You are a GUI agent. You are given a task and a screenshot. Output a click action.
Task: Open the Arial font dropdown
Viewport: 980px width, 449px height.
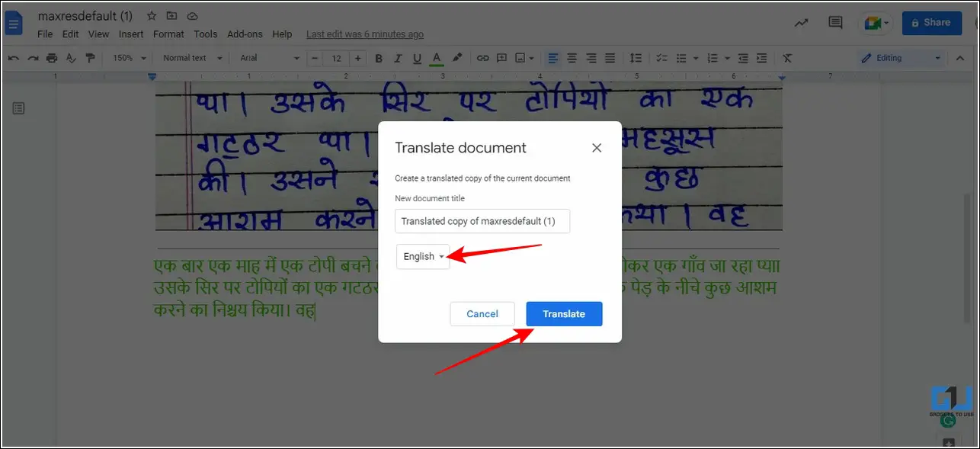(271, 58)
